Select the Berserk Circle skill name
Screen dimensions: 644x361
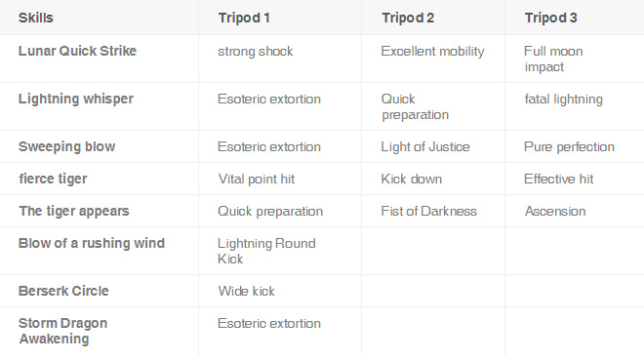click(x=63, y=291)
